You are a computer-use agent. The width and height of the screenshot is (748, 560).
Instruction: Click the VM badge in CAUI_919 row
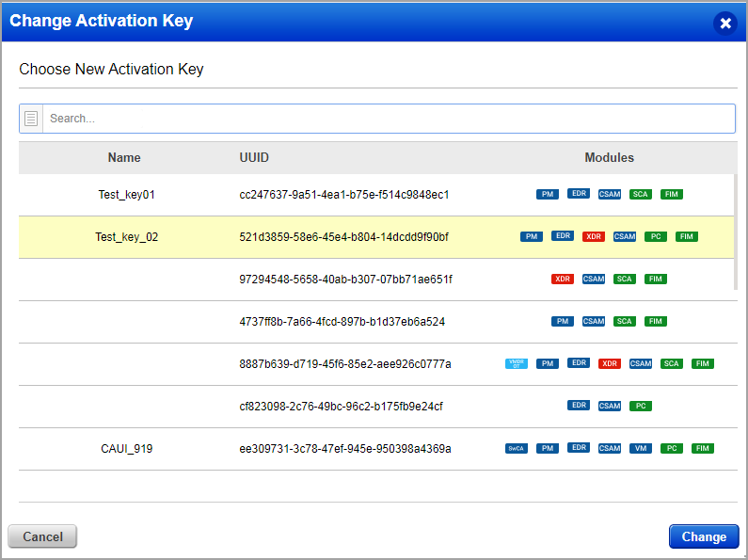[640, 448]
